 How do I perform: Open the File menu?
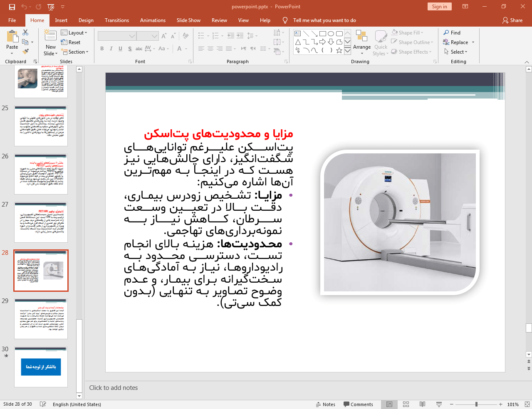point(12,20)
